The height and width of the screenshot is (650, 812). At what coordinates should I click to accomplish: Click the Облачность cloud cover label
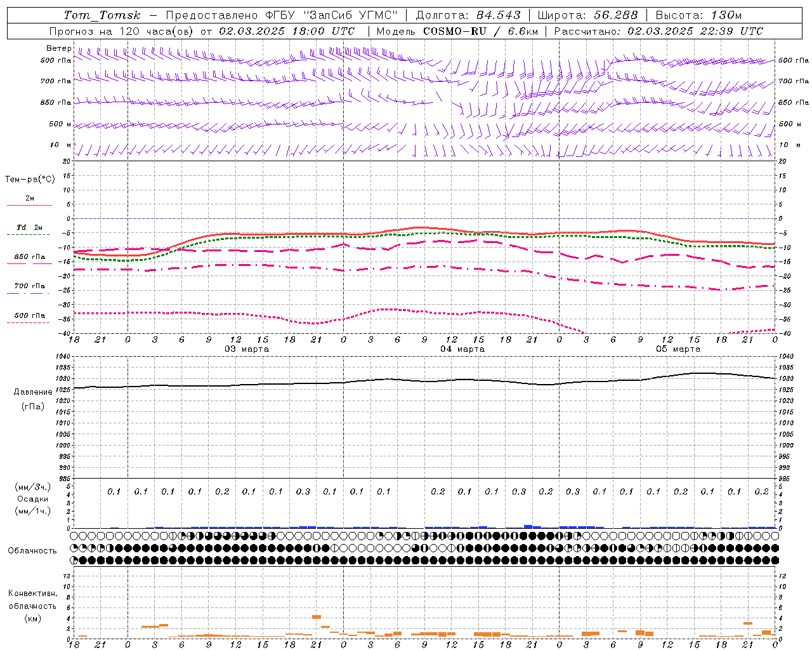[32, 551]
